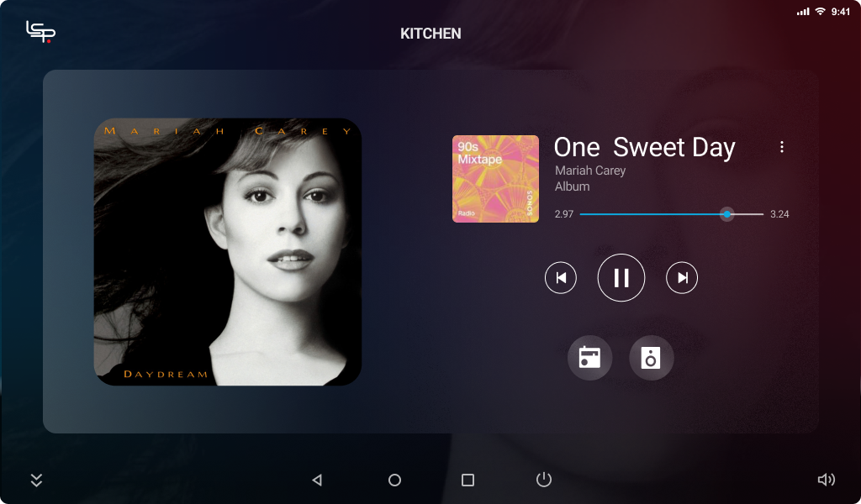Click the One Sweet Day song title

(644, 148)
